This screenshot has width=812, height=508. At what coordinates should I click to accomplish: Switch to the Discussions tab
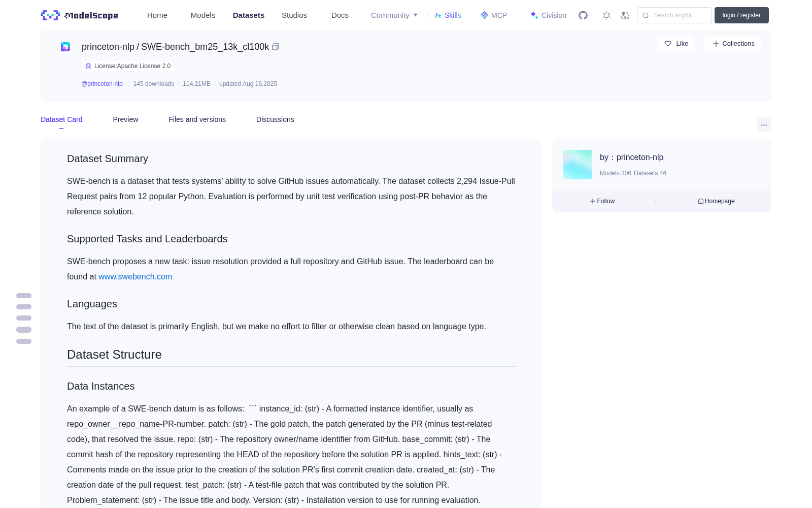pos(275,119)
